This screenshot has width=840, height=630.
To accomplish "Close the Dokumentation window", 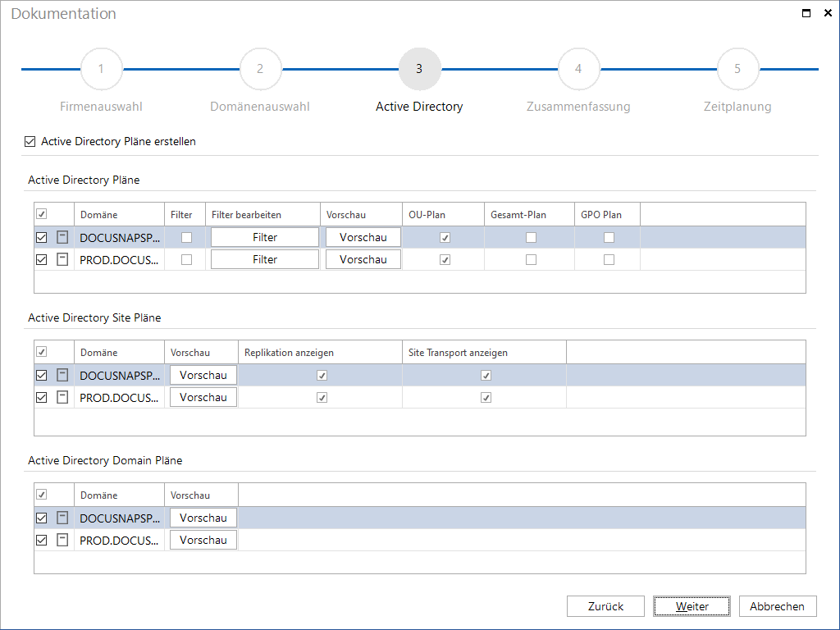I will [x=828, y=13].
